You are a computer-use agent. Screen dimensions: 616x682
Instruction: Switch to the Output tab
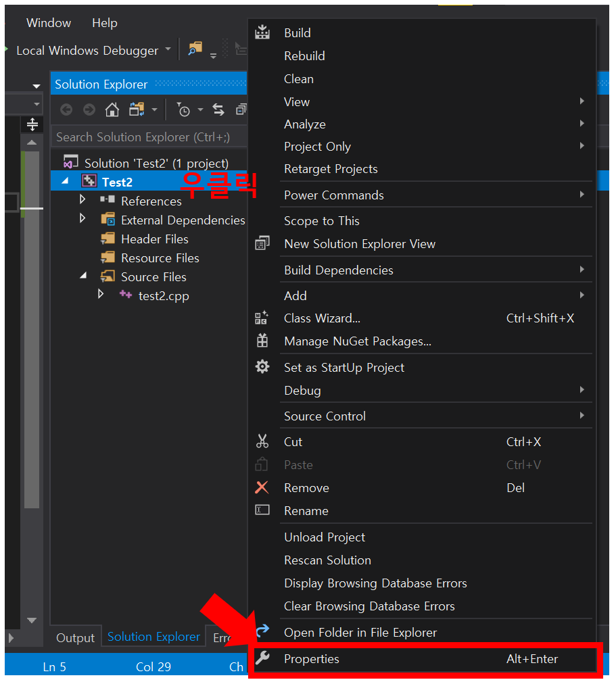pos(75,637)
